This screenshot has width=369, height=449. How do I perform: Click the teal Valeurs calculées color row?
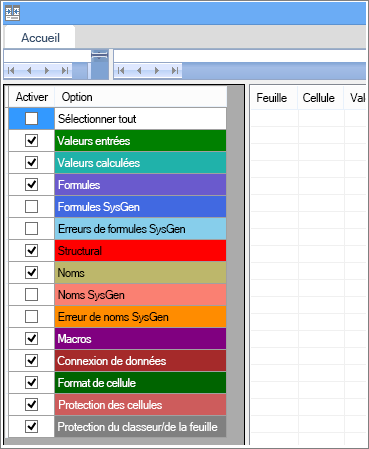[x=140, y=163]
